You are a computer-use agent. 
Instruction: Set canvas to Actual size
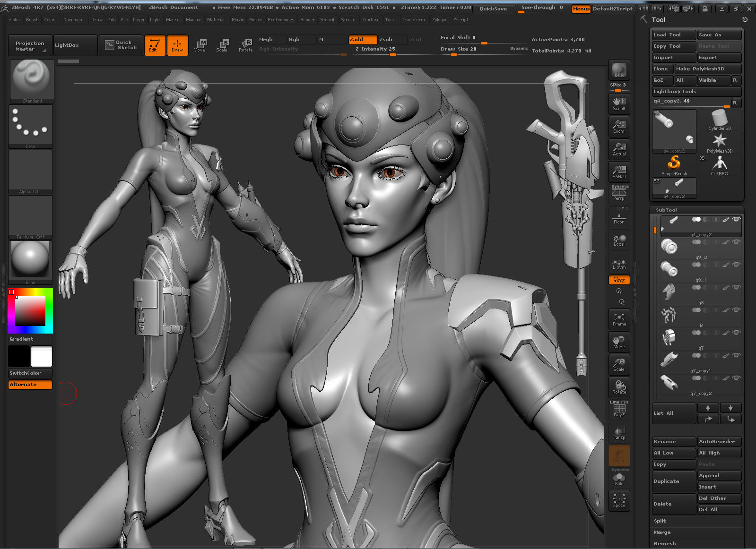click(619, 149)
